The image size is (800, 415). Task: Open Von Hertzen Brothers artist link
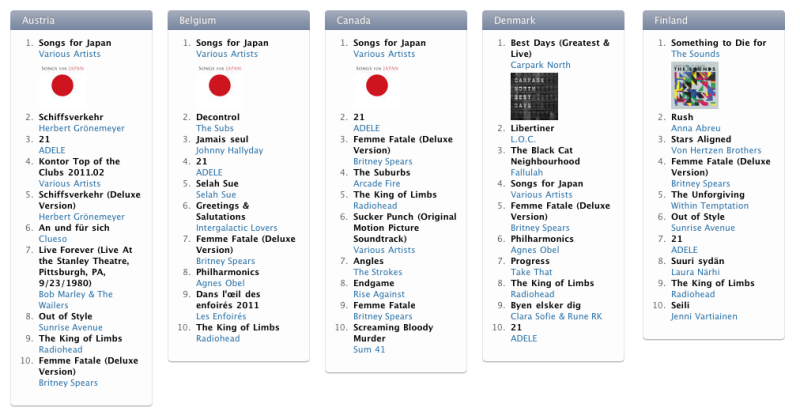(716, 151)
